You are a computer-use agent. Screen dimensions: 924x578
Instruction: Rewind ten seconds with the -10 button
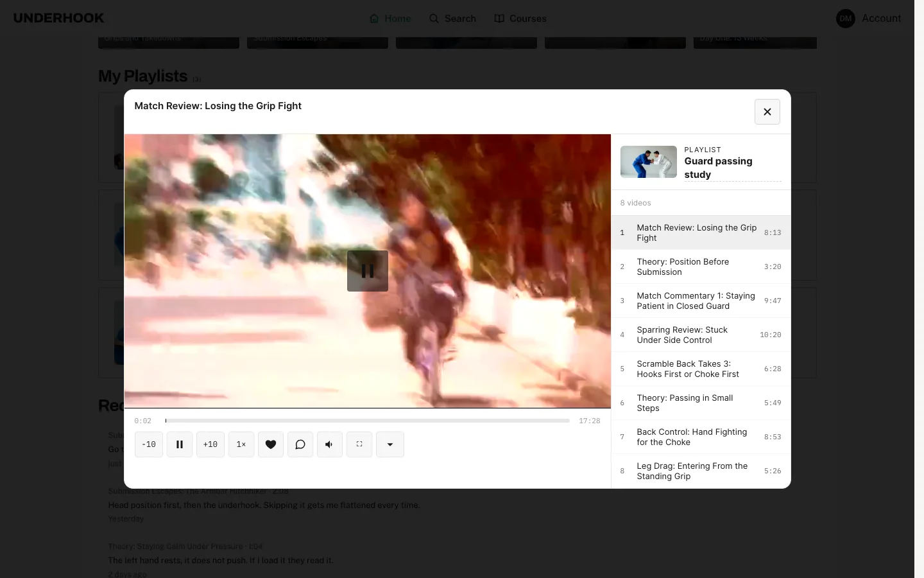tap(149, 444)
